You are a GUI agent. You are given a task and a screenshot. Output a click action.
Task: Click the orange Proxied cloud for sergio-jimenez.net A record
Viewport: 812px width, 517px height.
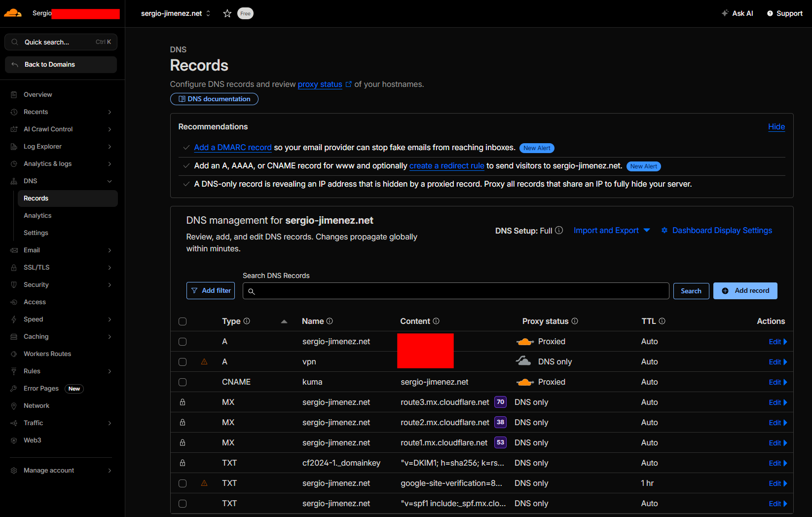pyautogui.click(x=525, y=342)
